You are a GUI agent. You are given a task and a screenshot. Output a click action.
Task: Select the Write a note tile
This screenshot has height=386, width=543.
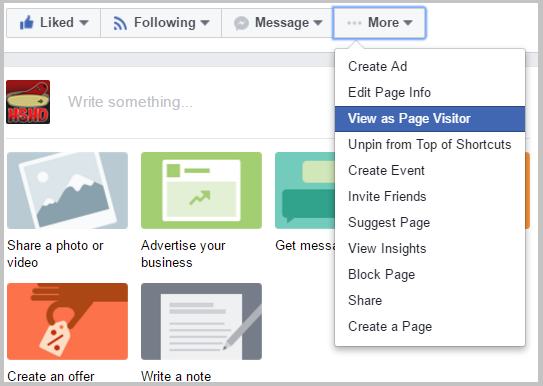[201, 321]
